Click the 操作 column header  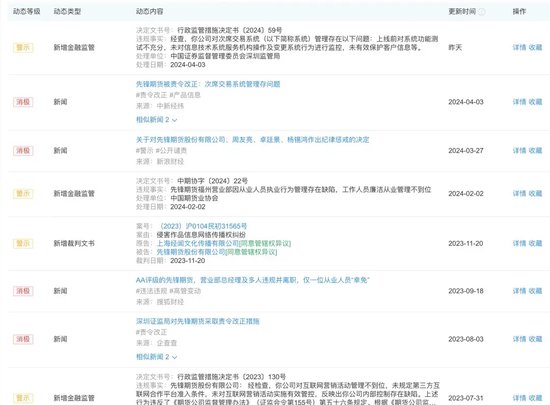tap(519, 12)
